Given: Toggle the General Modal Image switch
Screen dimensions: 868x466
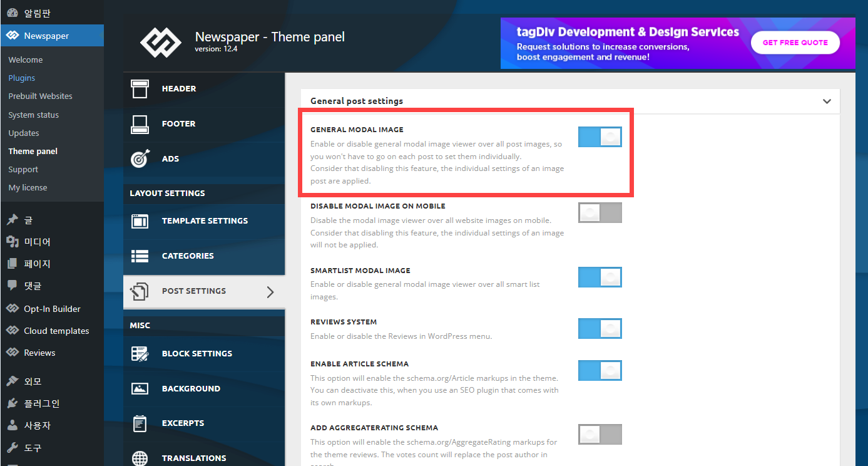Looking at the screenshot, I should click(x=600, y=137).
